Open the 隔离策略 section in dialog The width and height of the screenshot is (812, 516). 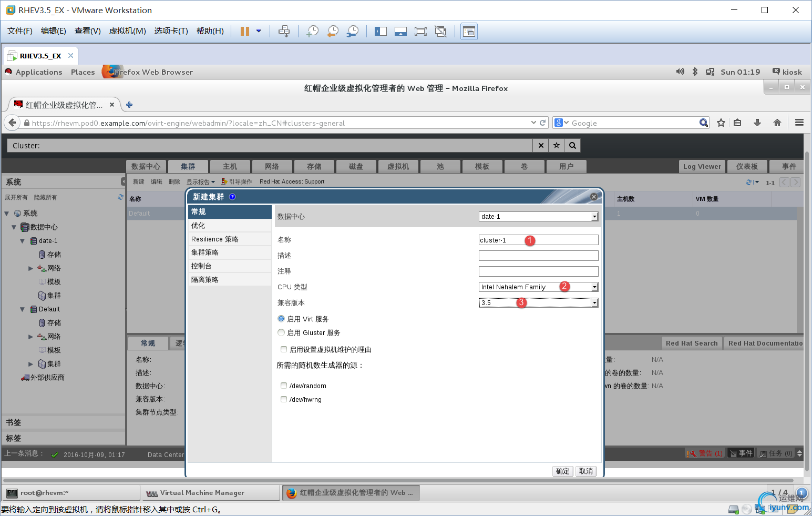point(230,280)
